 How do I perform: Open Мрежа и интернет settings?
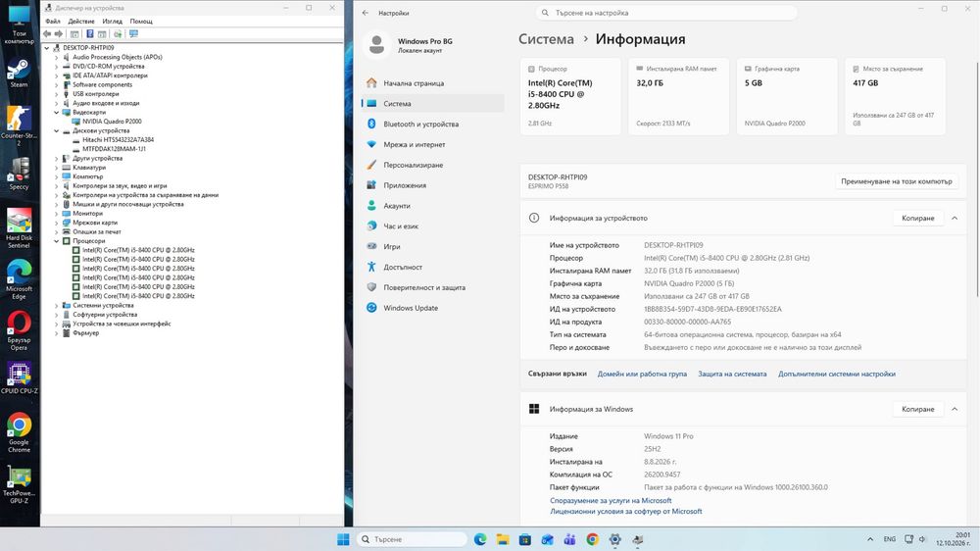pos(432,144)
